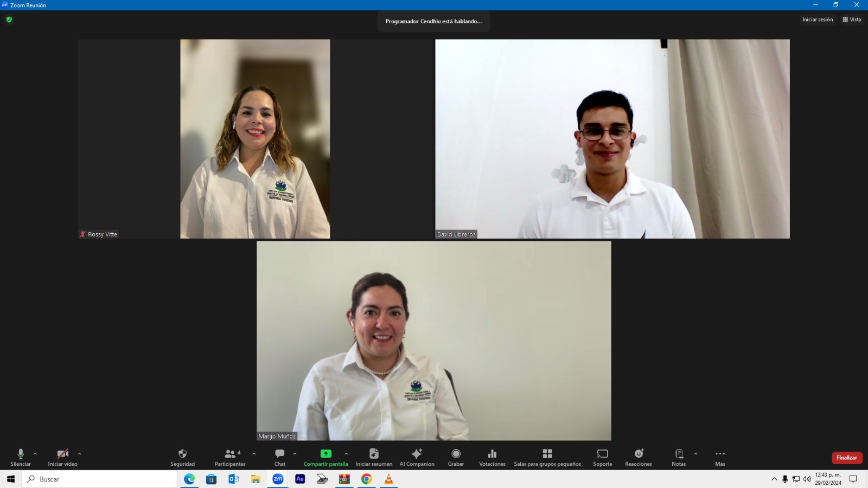Viewport: 868px width, 488px height.
Task: Open Salas para grupos pequeños
Action: click(547, 454)
